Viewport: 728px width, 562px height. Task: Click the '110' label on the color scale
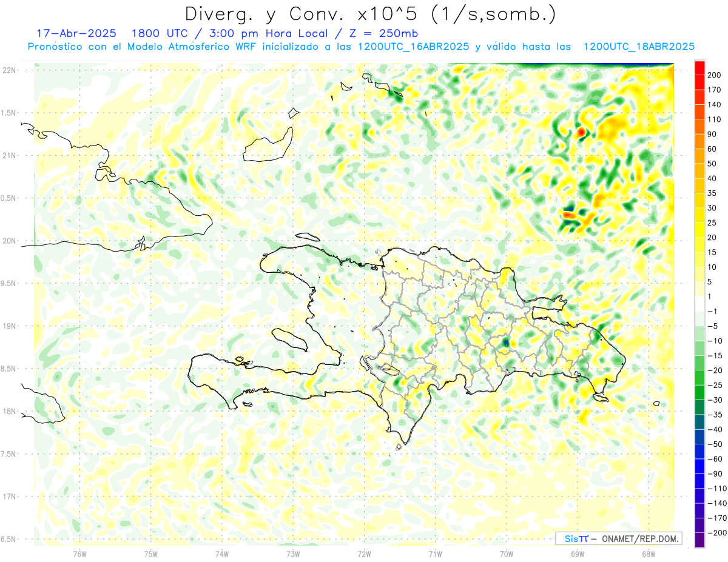tap(715, 119)
